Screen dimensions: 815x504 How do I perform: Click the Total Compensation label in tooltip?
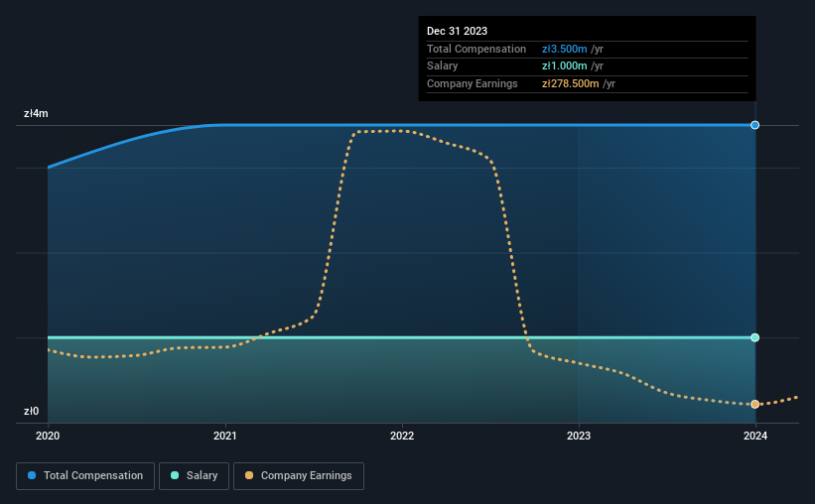pos(476,49)
